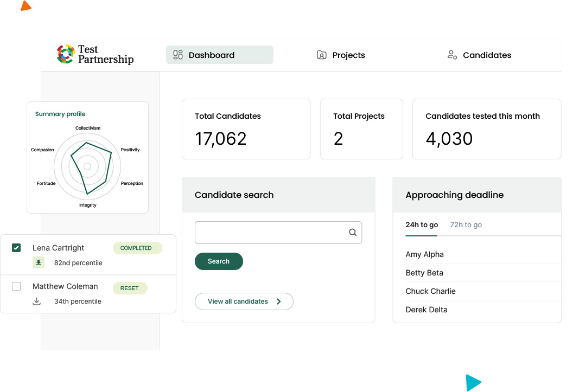Click the Projects folder icon

pyautogui.click(x=322, y=55)
